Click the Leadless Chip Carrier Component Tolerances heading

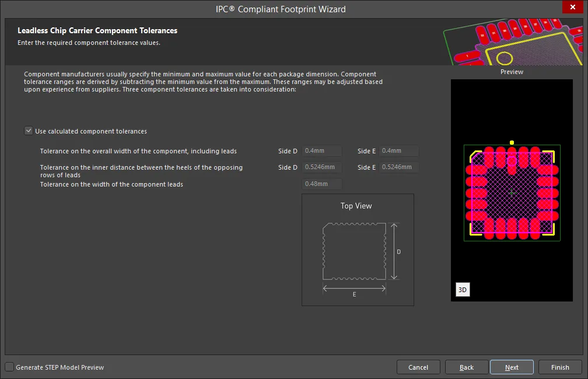[x=97, y=31]
